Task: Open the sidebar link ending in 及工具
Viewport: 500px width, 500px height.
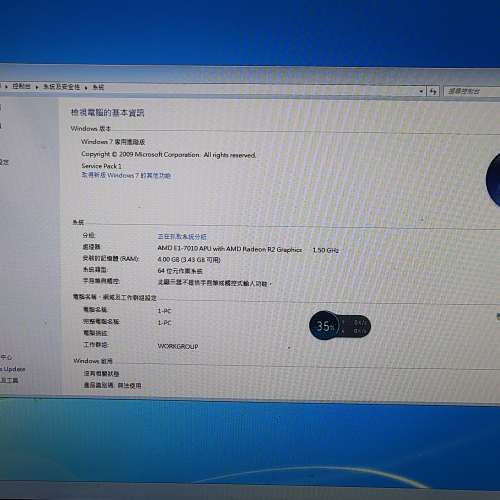Action: click(9, 380)
